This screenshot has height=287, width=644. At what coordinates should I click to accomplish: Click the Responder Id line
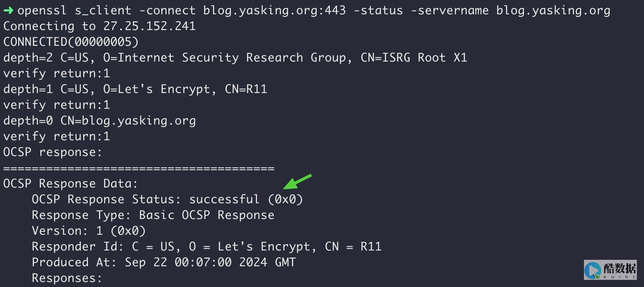[x=207, y=247]
